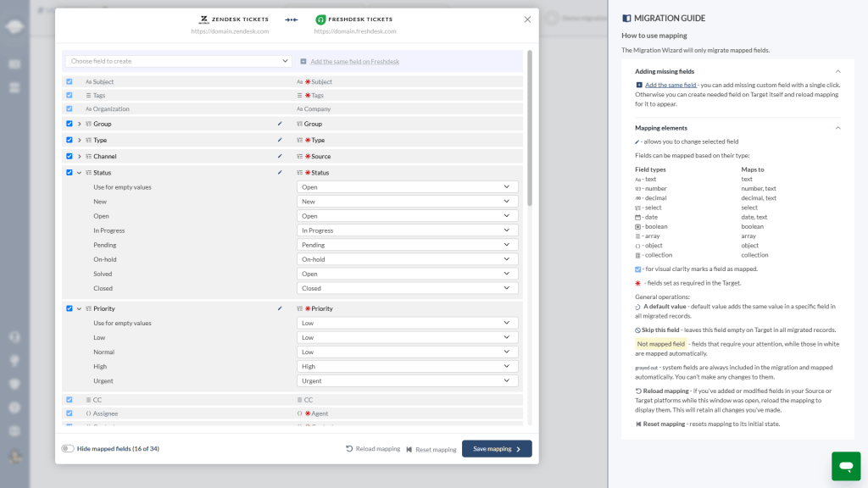Click Reset mapping label
Screen dimensions: 868x488
tap(436, 449)
